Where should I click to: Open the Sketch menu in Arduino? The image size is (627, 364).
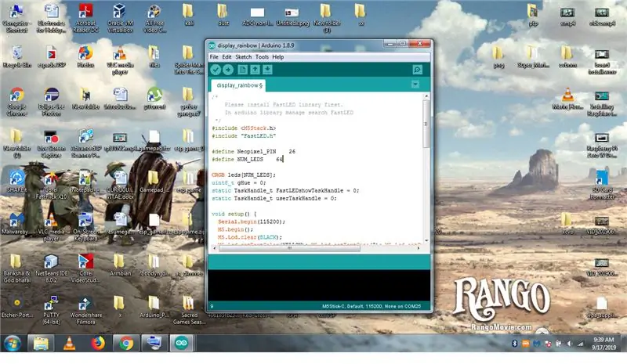pos(243,56)
